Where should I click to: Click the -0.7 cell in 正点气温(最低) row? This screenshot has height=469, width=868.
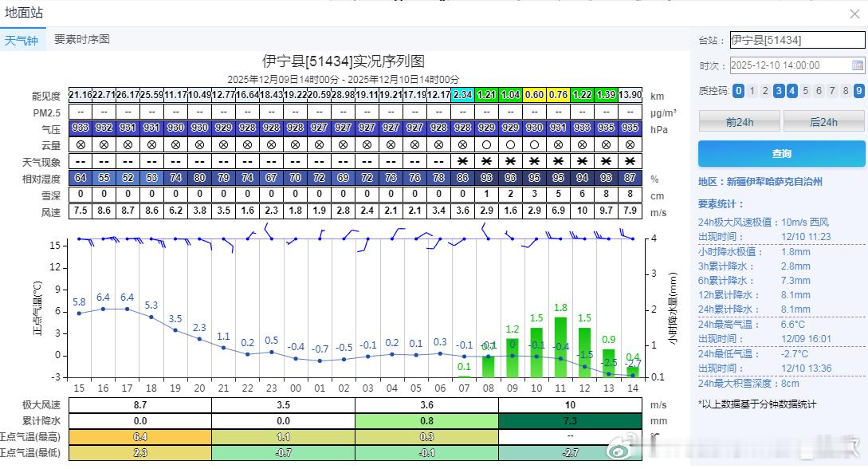(x=284, y=452)
